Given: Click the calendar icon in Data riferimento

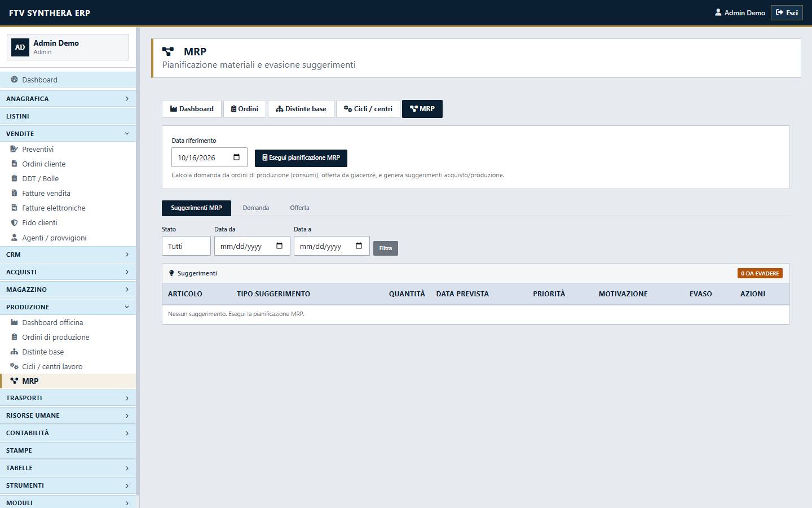Looking at the screenshot, I should (236, 157).
